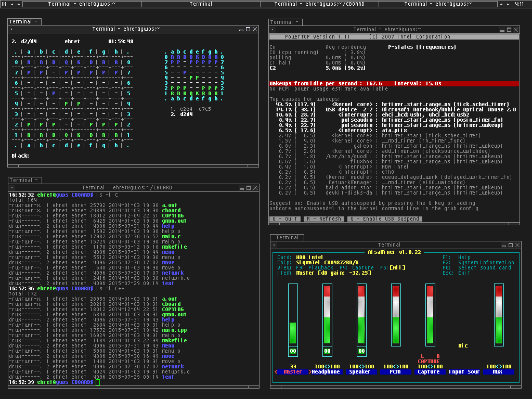Select the Input Source control in AlsaMixer
The width and height of the screenshot is (532, 399).
click(464, 372)
